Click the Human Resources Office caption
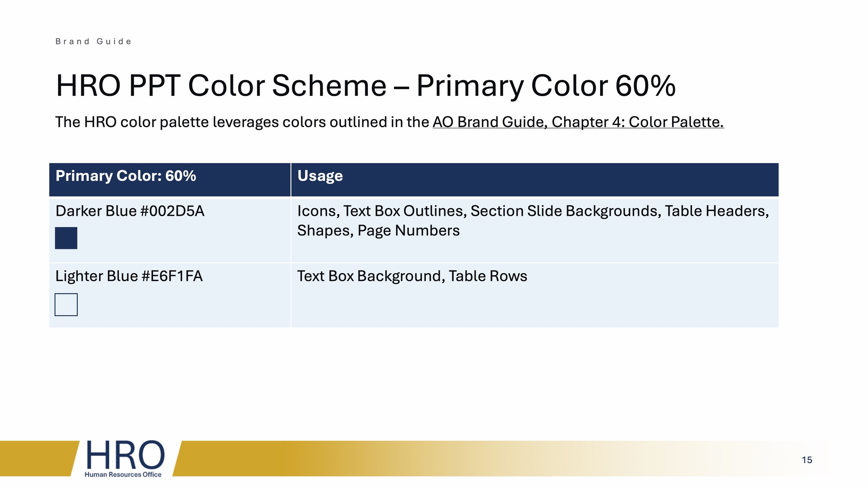Viewport: 868px width, 488px height. pyautogui.click(x=123, y=474)
